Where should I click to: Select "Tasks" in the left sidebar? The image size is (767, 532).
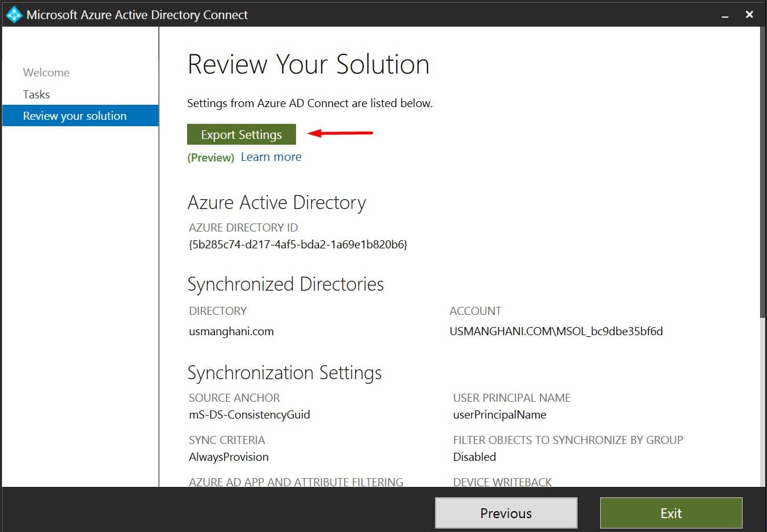click(36, 94)
